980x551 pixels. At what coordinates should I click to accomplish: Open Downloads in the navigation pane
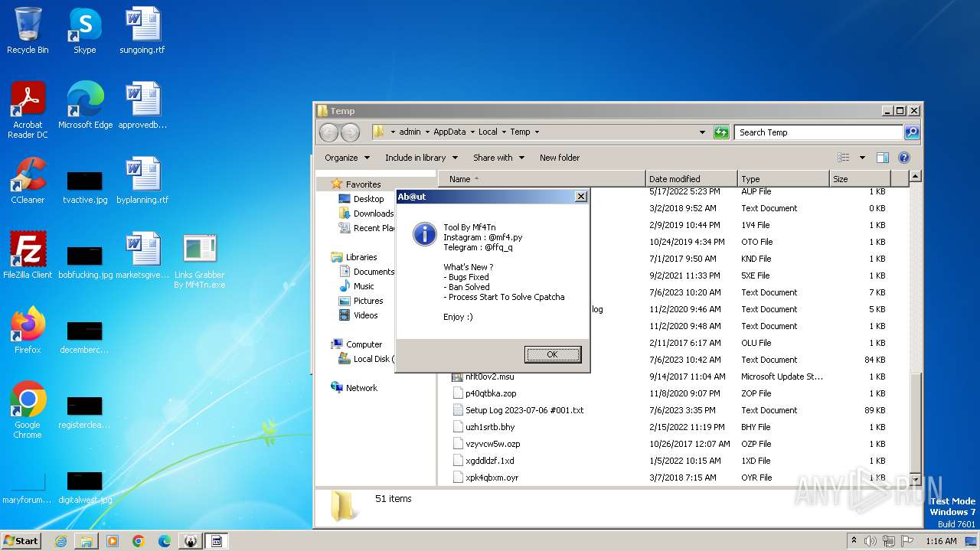(x=373, y=214)
